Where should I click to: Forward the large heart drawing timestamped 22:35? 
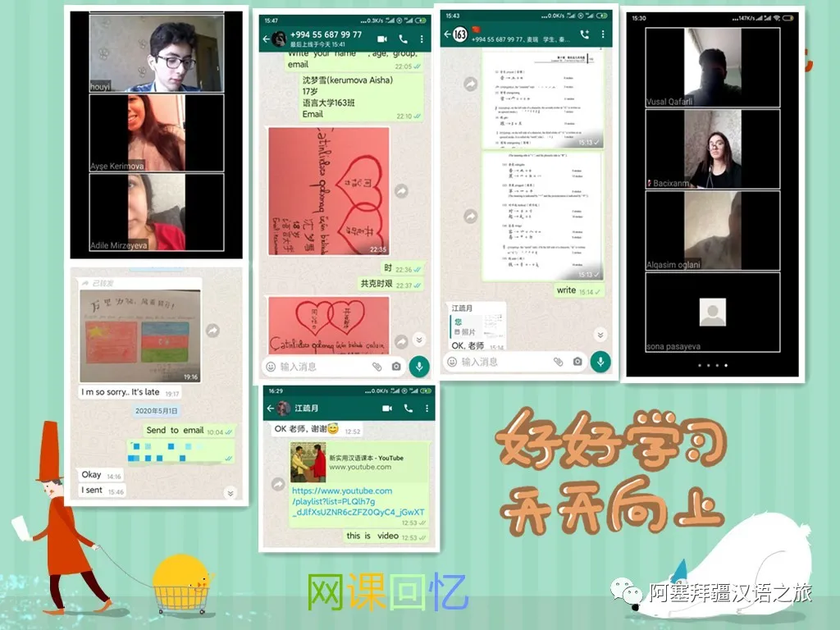(401, 190)
